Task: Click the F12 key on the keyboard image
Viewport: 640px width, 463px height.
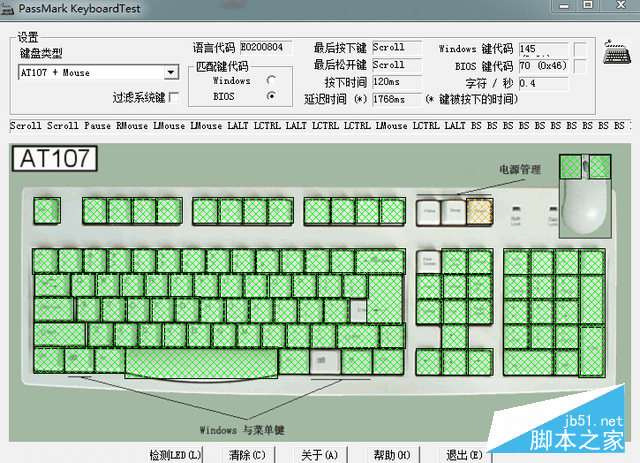Action: [393, 211]
